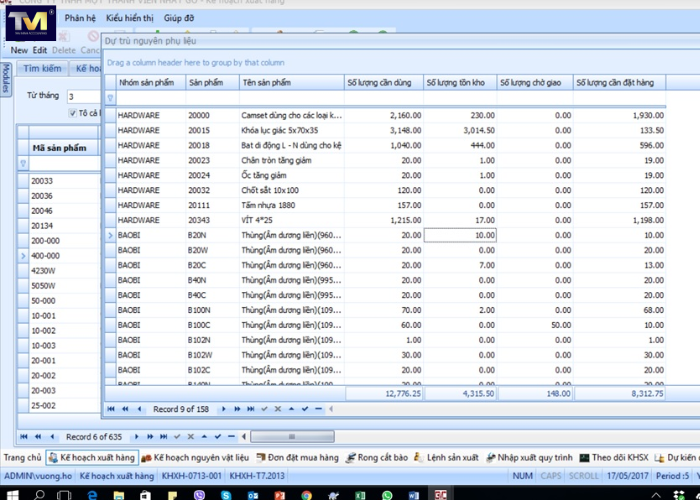The width and height of the screenshot is (700, 500).
Task: Jump back a page in Record 9 of 158 navigator
Action: pyautogui.click(x=125, y=409)
